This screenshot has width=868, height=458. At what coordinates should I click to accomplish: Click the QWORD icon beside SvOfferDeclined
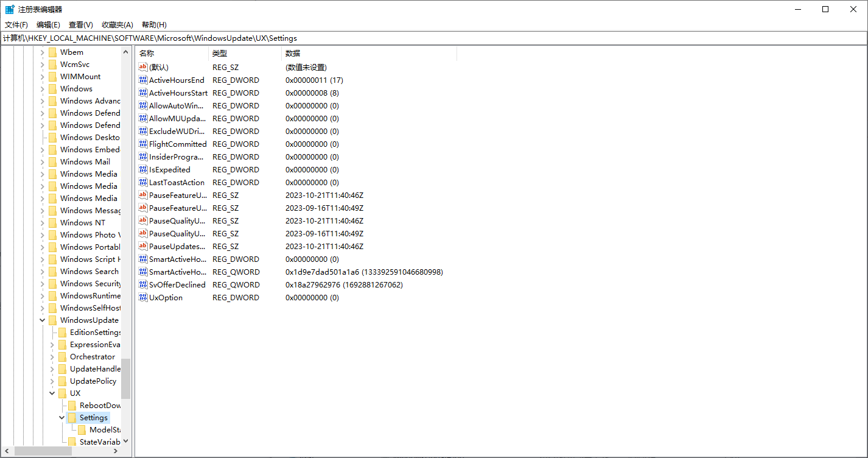(143, 284)
